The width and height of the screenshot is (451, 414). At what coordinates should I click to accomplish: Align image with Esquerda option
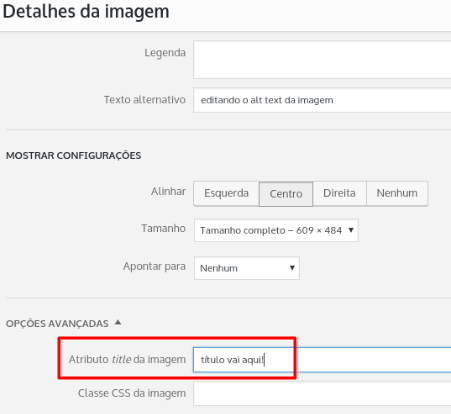point(226,193)
